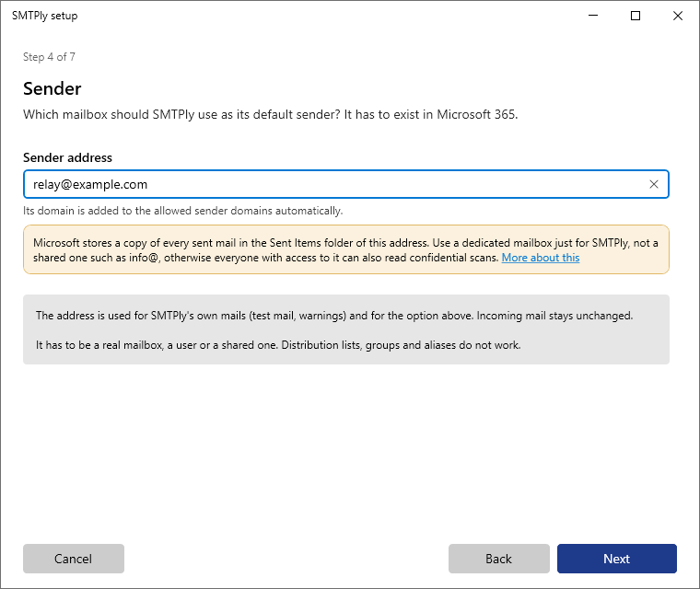The image size is (700, 589).
Task: Close the SMTPly setup window
Action: pyautogui.click(x=678, y=16)
